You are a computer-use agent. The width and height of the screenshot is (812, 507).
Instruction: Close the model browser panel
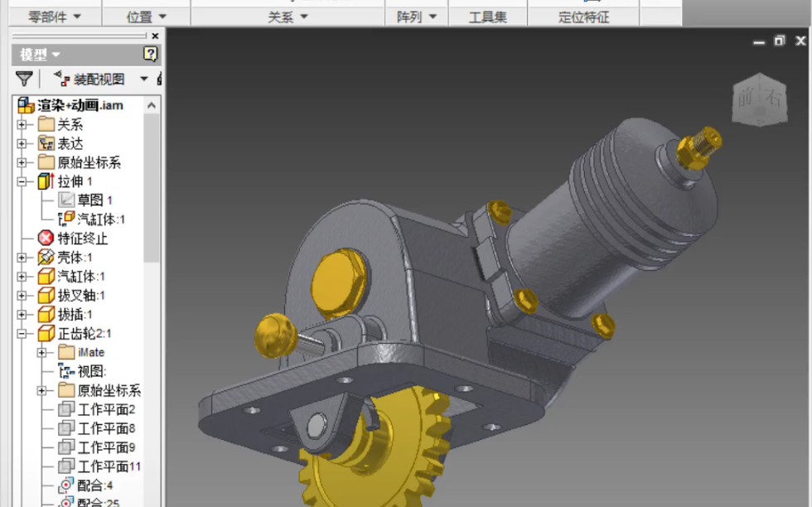156,36
